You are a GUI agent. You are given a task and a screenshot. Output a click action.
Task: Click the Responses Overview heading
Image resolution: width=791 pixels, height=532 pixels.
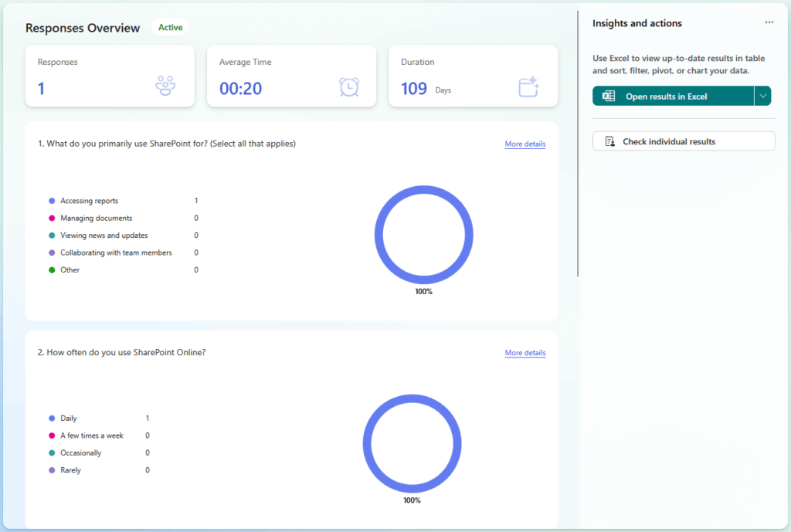point(83,28)
